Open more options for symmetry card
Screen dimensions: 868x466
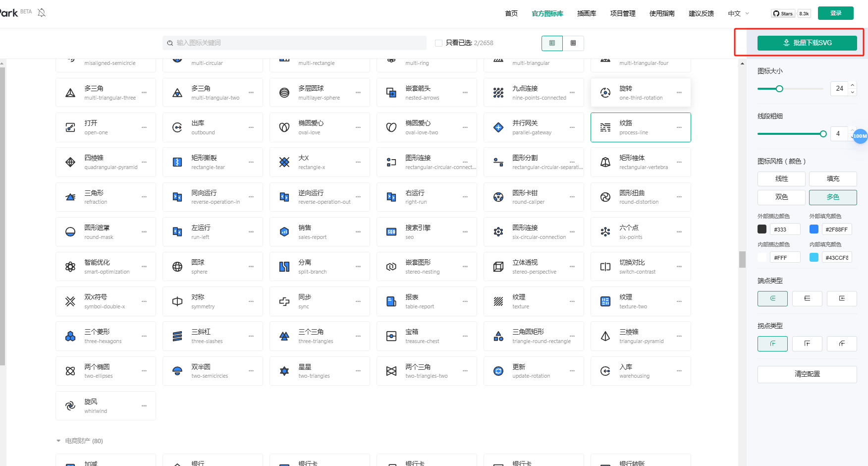coord(251,301)
